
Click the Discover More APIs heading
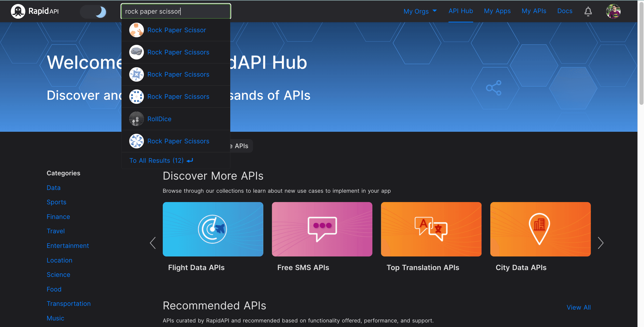click(x=213, y=176)
